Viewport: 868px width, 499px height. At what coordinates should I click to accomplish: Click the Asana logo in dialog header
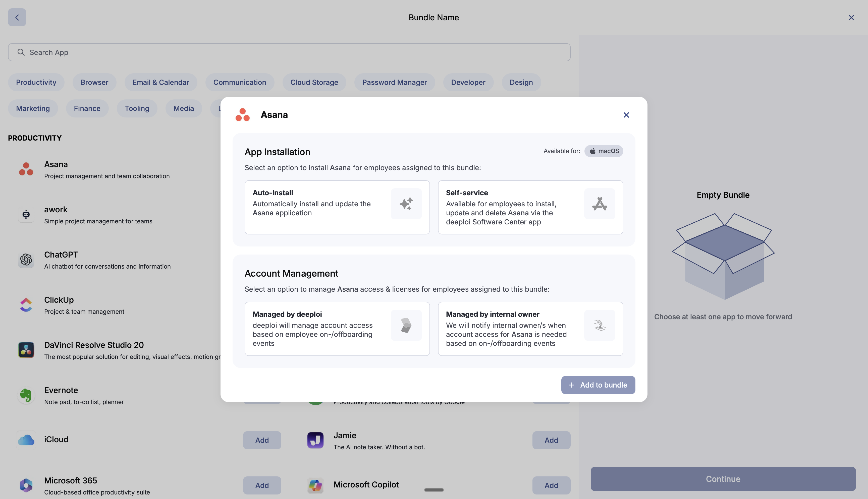242,115
